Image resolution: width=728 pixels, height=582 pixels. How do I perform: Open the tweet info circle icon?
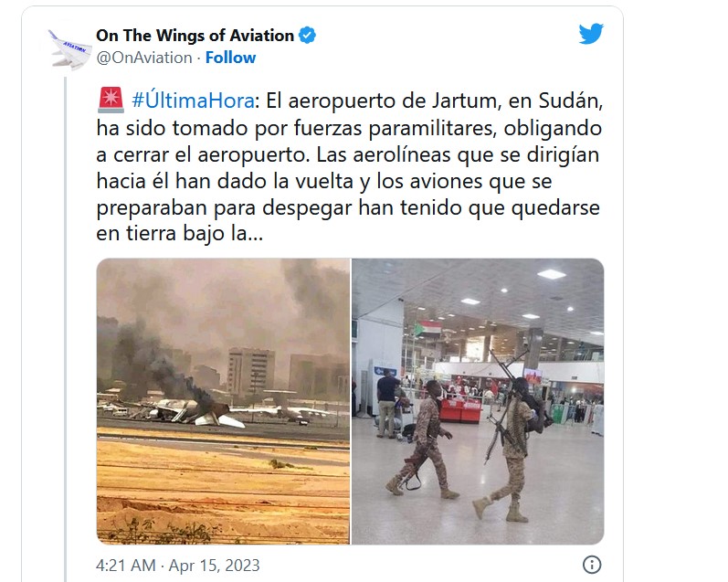point(592,565)
